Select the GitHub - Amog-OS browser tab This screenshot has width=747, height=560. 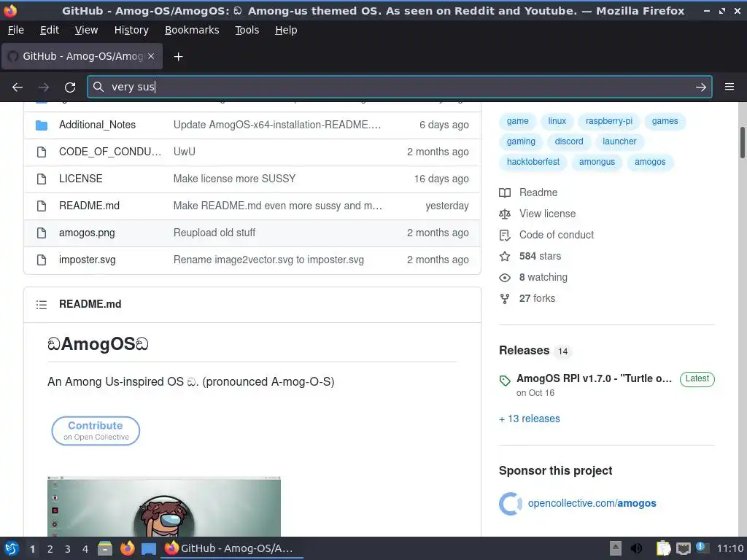(x=82, y=56)
